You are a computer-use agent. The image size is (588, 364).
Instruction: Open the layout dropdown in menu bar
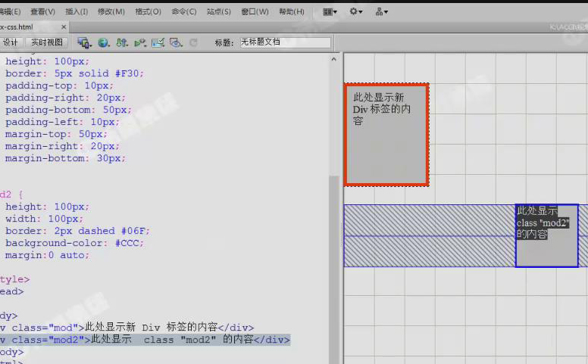coord(330,11)
